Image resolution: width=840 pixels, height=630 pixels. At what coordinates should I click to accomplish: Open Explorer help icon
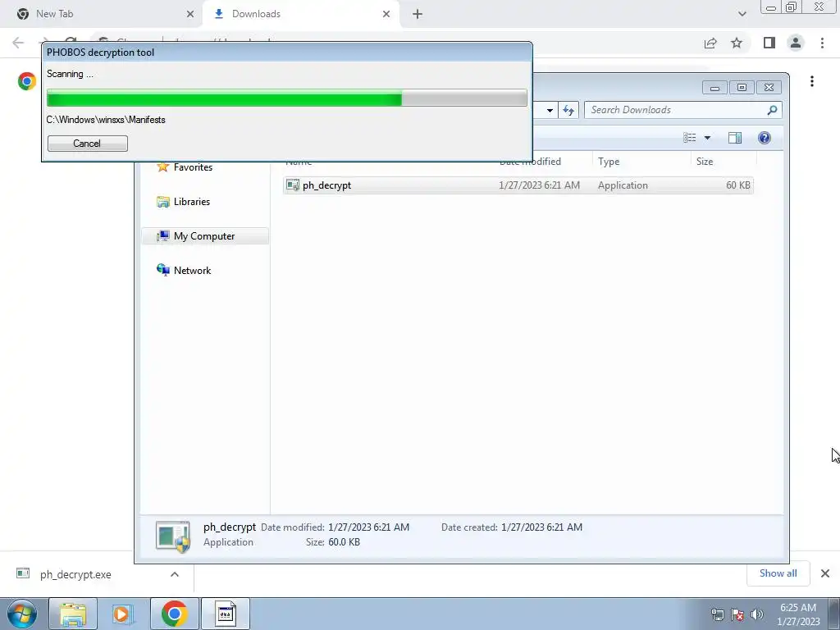(x=765, y=138)
